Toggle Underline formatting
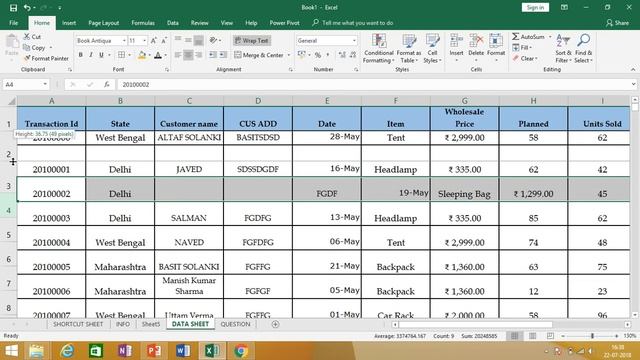 101,55
